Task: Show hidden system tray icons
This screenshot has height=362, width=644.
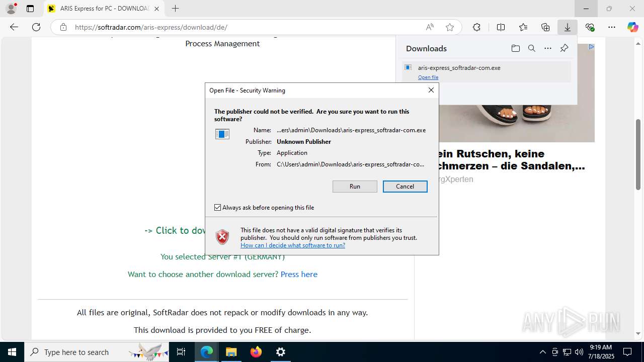Action: 542,352
